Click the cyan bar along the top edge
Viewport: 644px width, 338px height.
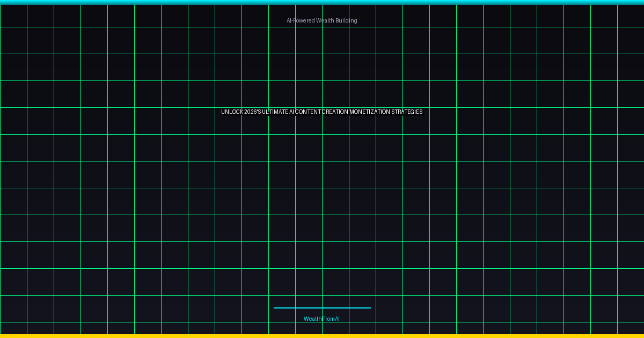pos(322,2)
